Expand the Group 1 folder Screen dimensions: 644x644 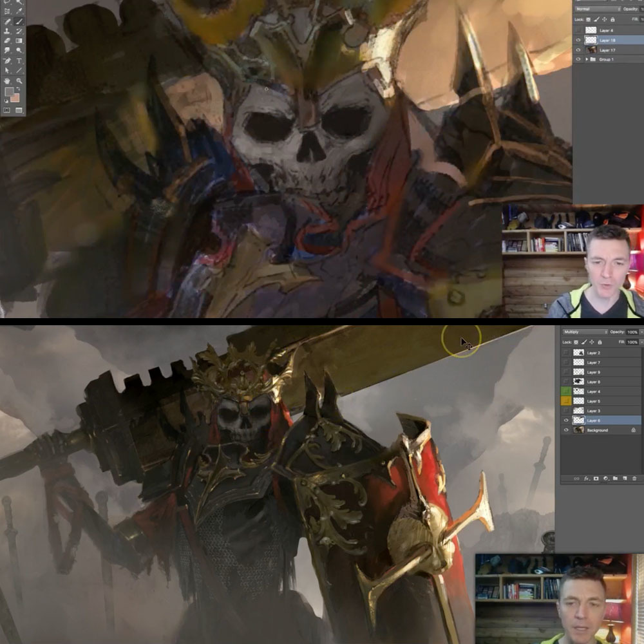pyautogui.click(x=587, y=59)
